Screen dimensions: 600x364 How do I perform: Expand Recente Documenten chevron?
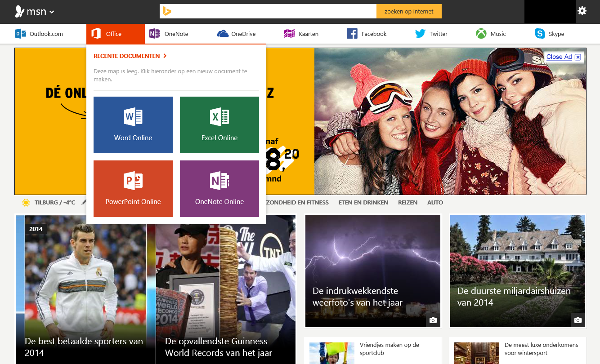[x=165, y=56]
